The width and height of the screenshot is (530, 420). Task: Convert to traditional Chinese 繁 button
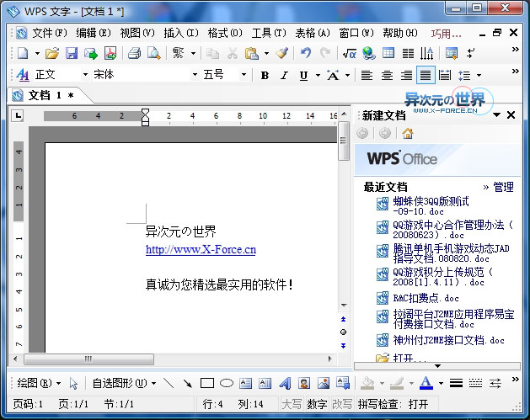pyautogui.click(x=178, y=53)
